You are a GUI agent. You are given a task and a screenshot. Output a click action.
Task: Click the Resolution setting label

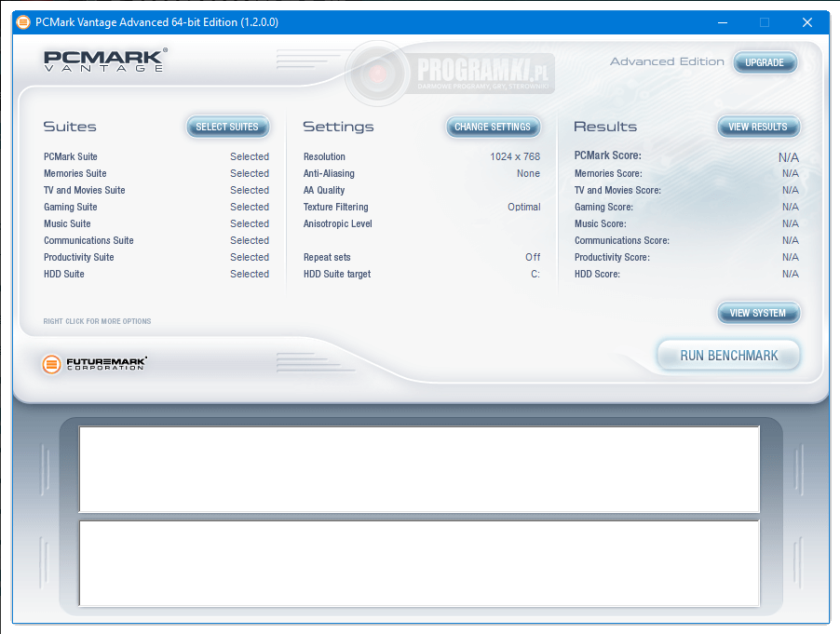(324, 157)
